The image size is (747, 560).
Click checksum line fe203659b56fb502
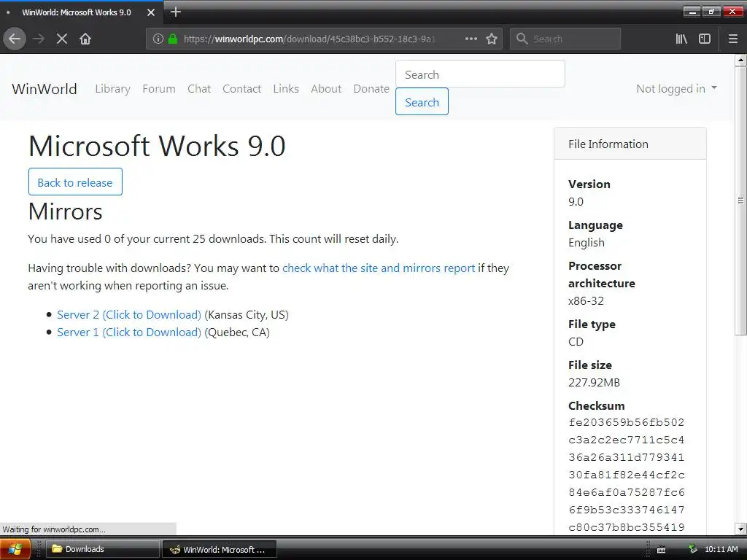pos(626,422)
